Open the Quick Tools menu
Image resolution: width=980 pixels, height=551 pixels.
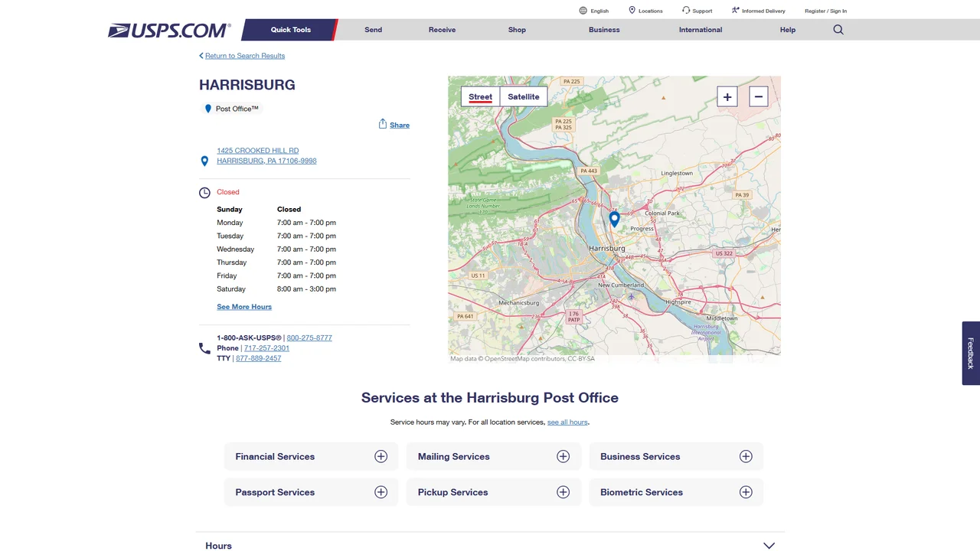pyautogui.click(x=290, y=30)
